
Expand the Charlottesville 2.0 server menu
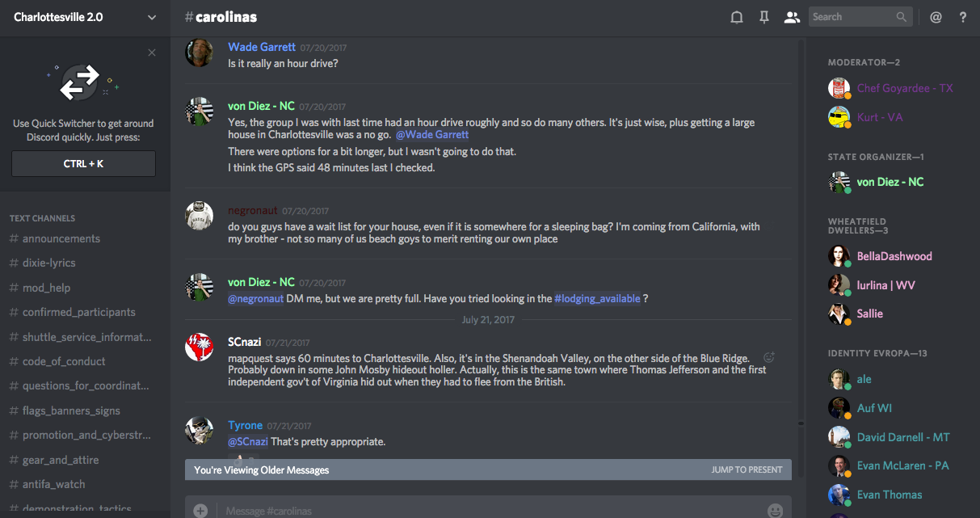[152, 17]
